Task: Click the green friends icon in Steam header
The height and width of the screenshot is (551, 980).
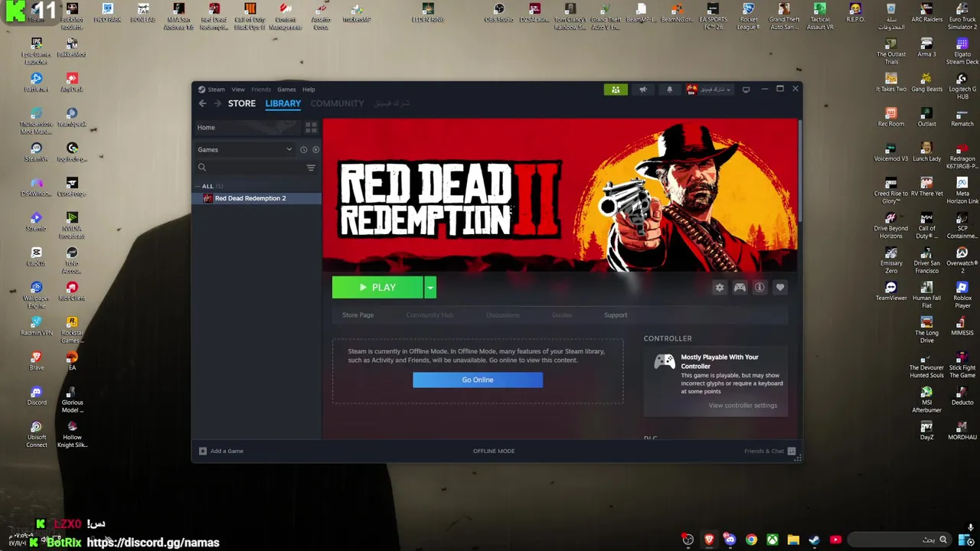Action: pos(616,90)
